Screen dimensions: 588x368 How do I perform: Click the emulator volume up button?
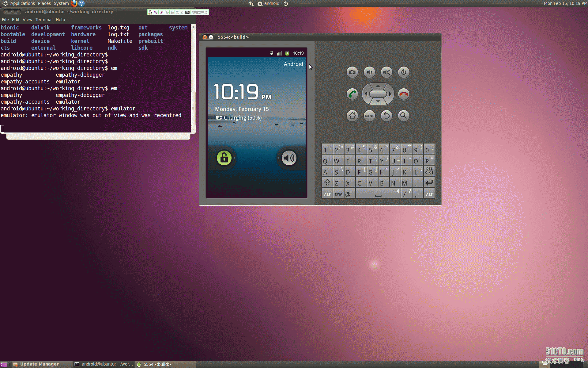[386, 72]
